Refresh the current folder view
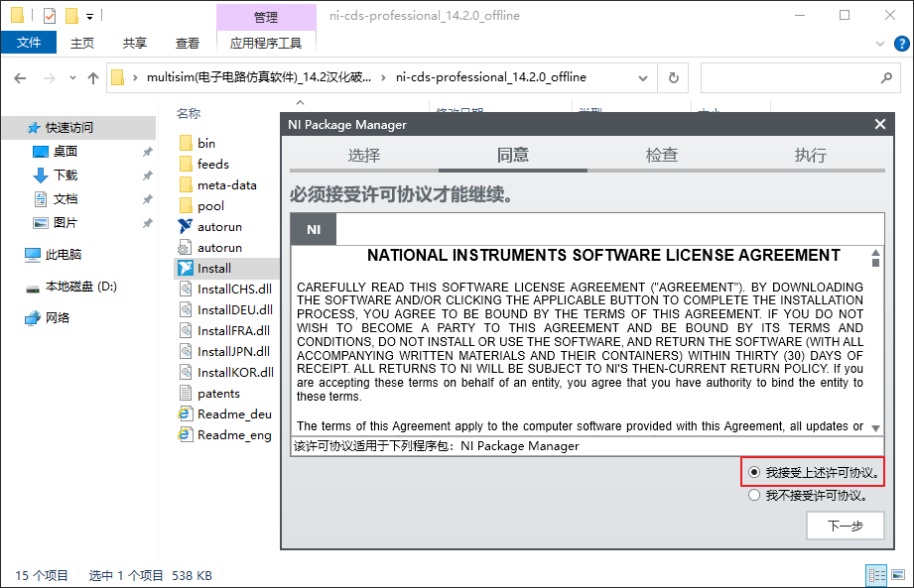The image size is (914, 588). pyautogui.click(x=673, y=78)
